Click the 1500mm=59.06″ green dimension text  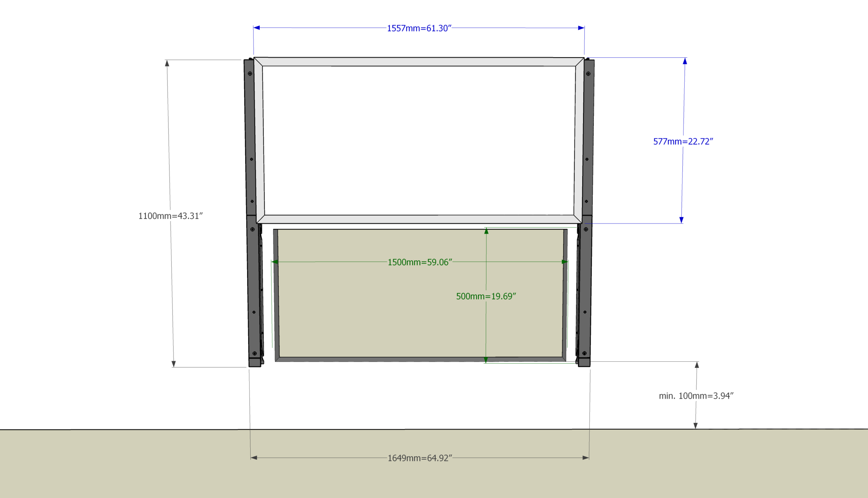420,262
